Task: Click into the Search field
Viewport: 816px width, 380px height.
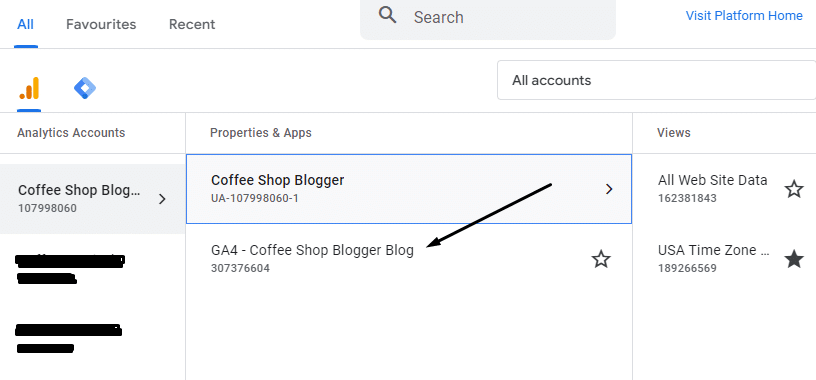Action: pyautogui.click(x=488, y=17)
